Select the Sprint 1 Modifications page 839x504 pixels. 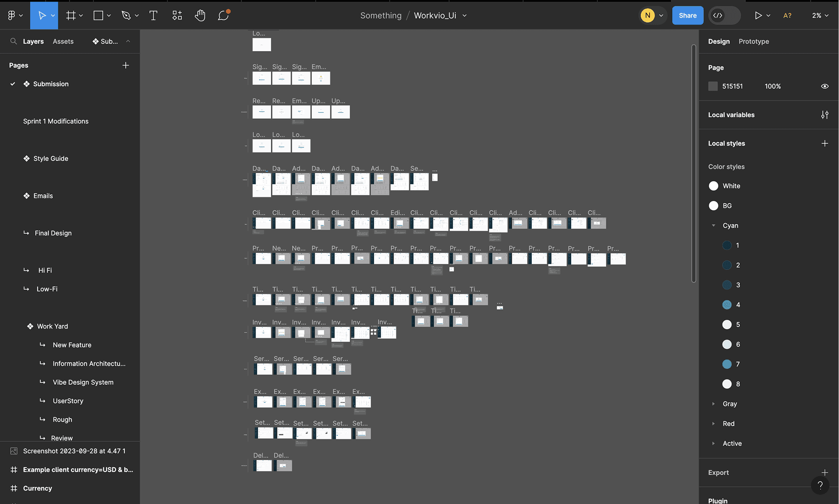coord(56,121)
